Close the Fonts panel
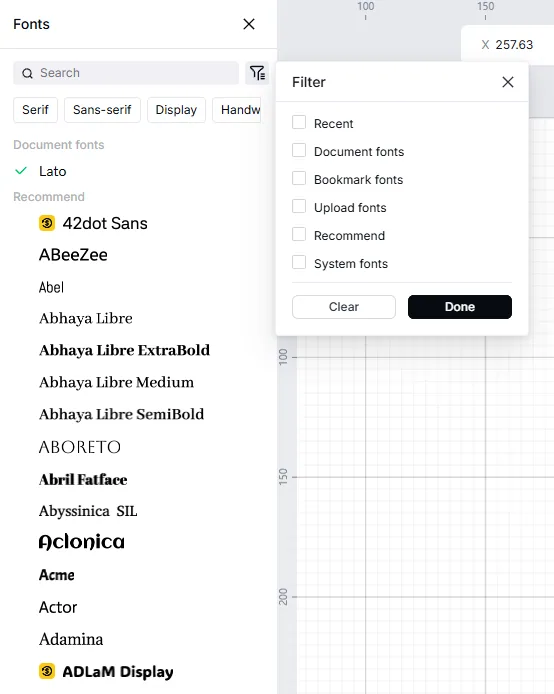The image size is (554, 694). point(249,24)
